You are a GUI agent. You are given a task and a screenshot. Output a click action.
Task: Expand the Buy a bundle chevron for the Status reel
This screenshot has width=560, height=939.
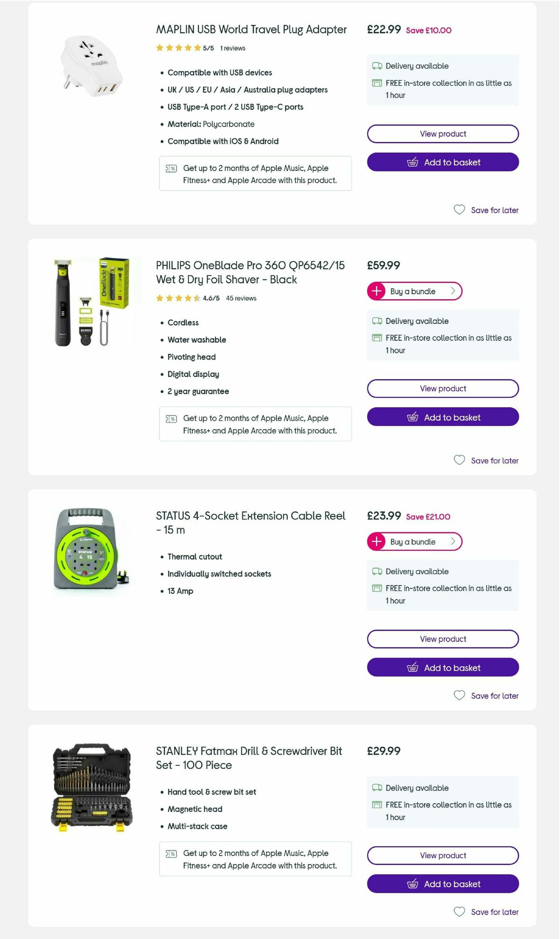452,542
